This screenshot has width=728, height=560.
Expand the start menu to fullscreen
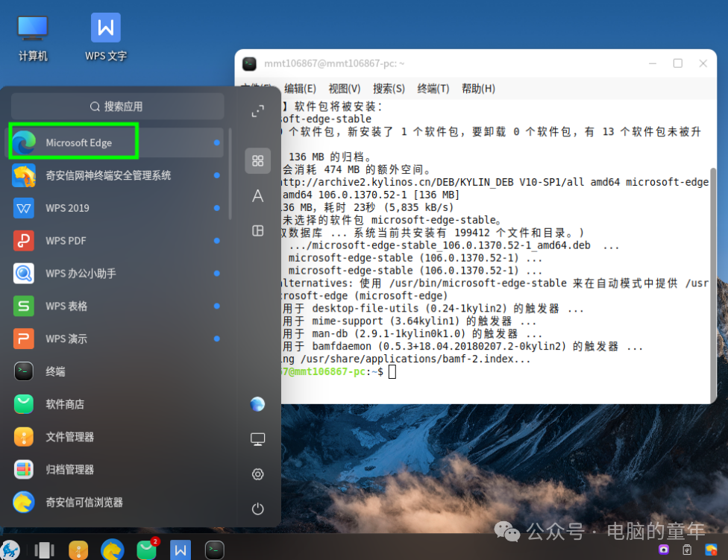(x=257, y=110)
